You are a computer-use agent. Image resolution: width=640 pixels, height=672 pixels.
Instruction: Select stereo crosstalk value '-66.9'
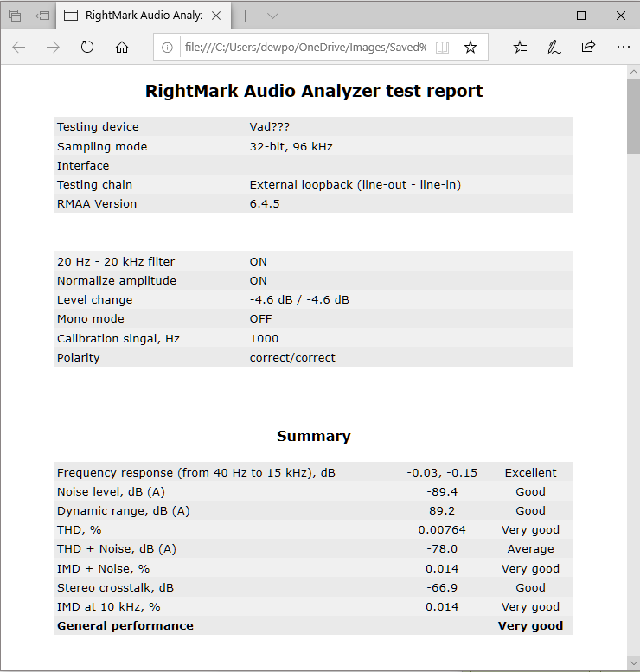pos(442,587)
